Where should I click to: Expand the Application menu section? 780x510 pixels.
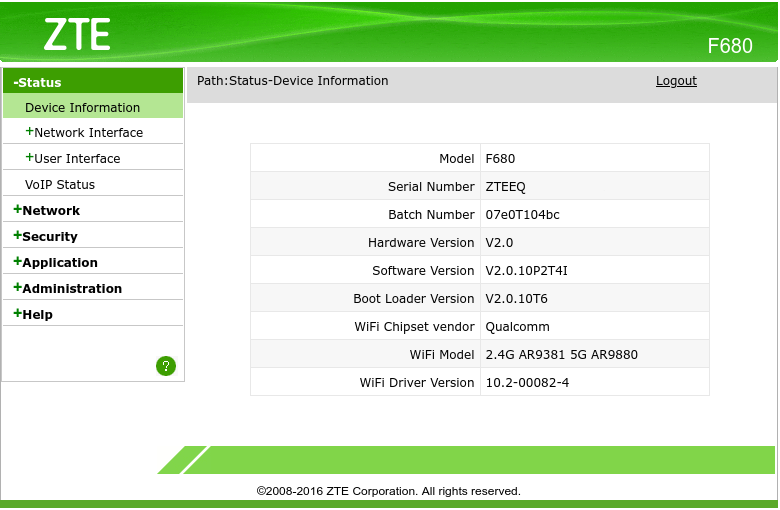[55, 262]
